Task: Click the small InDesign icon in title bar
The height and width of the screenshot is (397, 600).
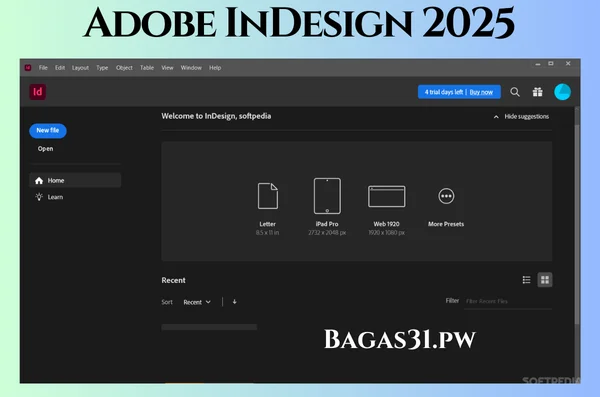Action: [x=28, y=68]
